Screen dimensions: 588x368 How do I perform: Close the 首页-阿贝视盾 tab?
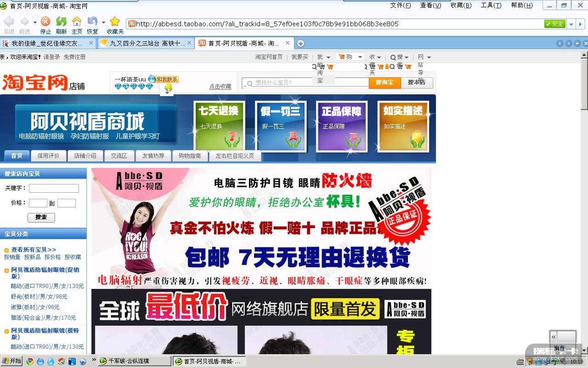tap(288, 43)
